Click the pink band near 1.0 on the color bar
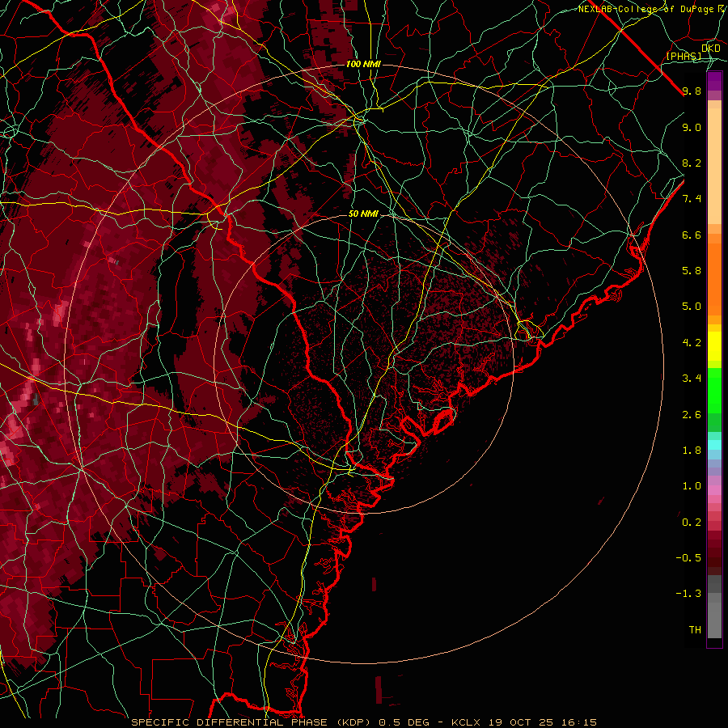728x728 pixels. pos(714,490)
